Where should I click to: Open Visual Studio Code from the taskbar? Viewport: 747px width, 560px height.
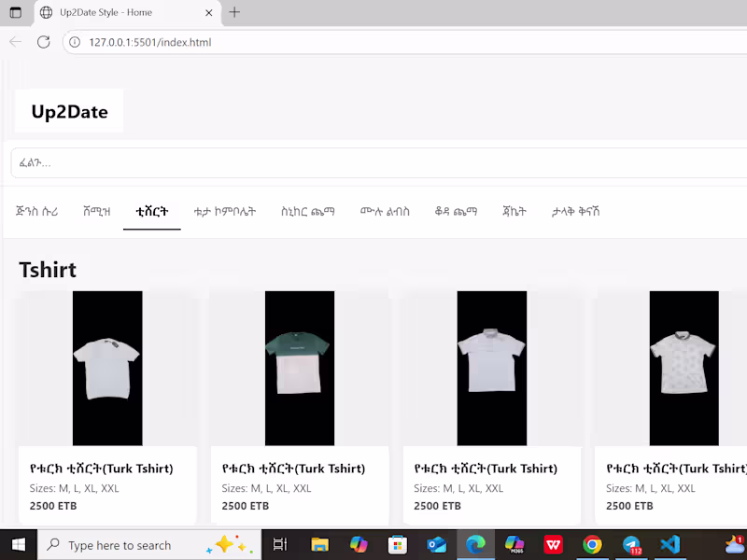669,544
